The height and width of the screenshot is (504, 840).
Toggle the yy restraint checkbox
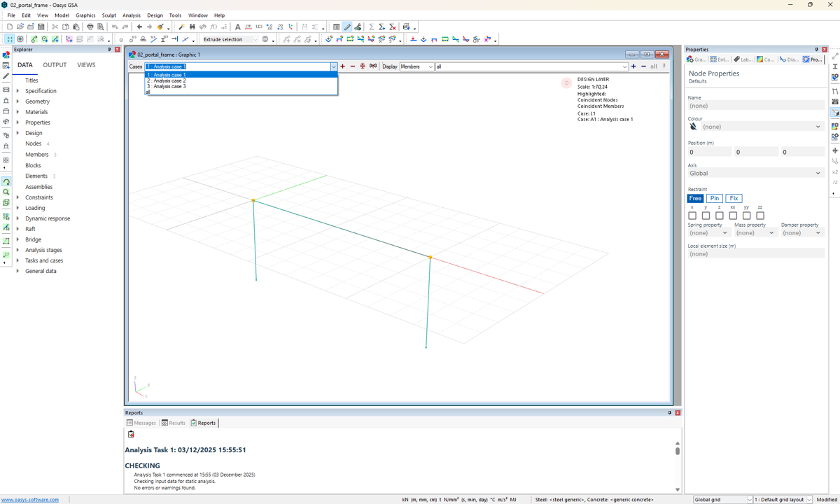coord(747,216)
